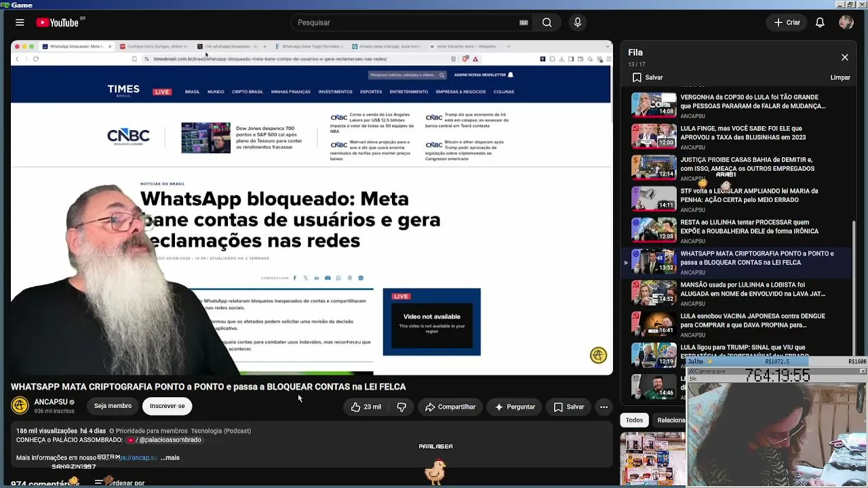Open the ANCAPSU channel avatar
Screen dimensions: 868x488
click(x=20, y=406)
